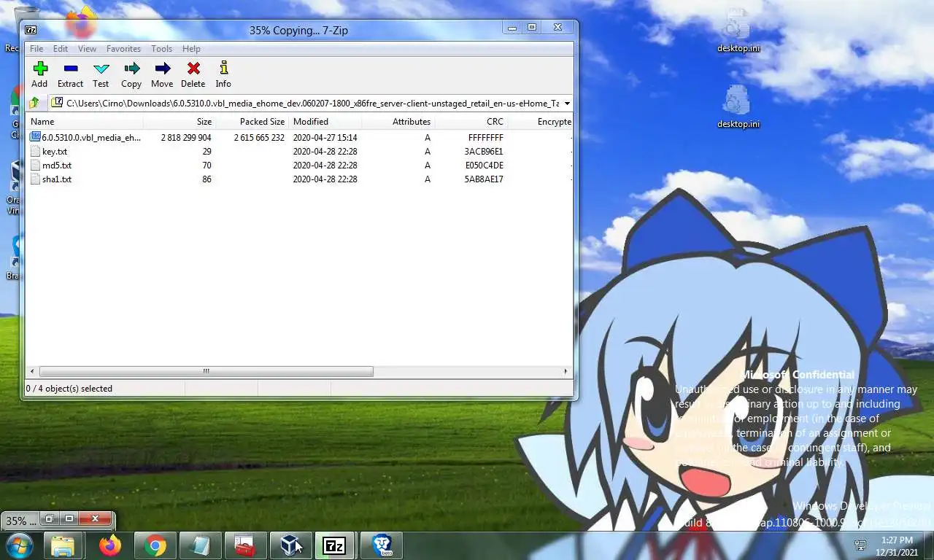The height and width of the screenshot is (560, 934).
Task: Open the Tools menu
Action: tap(161, 49)
